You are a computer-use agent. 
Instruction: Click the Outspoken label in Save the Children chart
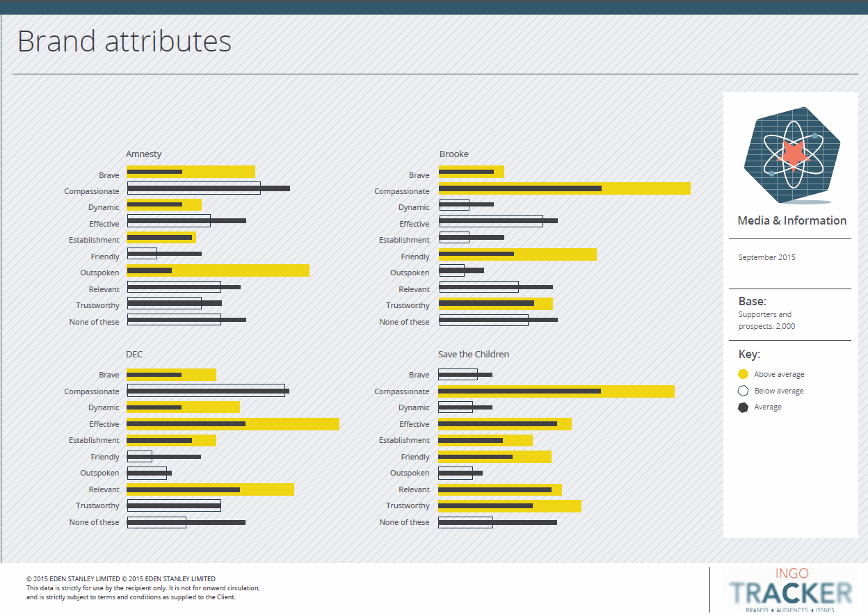[x=410, y=473]
